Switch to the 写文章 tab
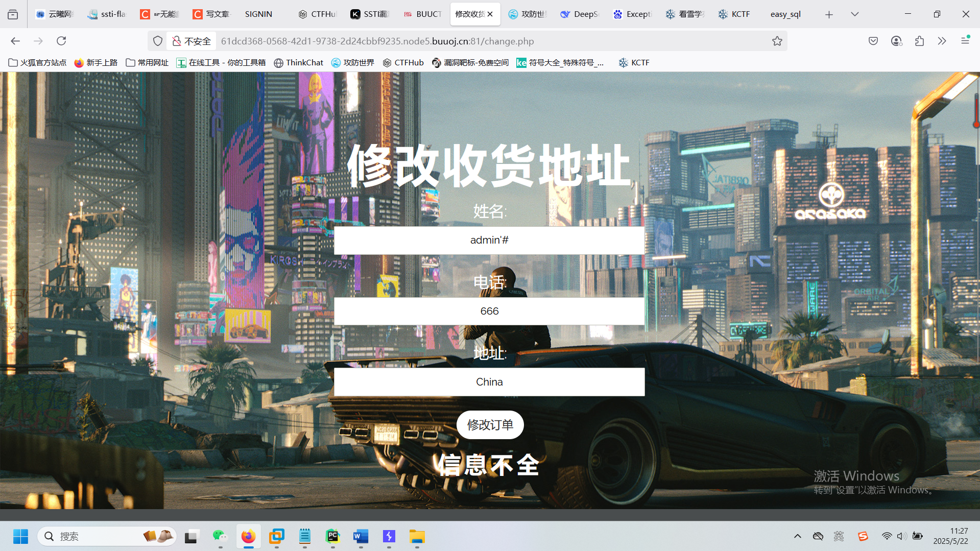 (x=212, y=14)
